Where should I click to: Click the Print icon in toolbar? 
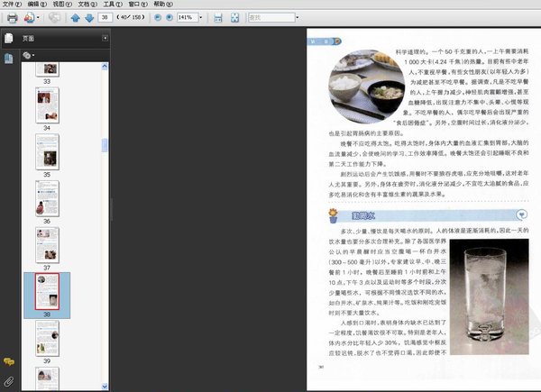pyautogui.click(x=12, y=18)
